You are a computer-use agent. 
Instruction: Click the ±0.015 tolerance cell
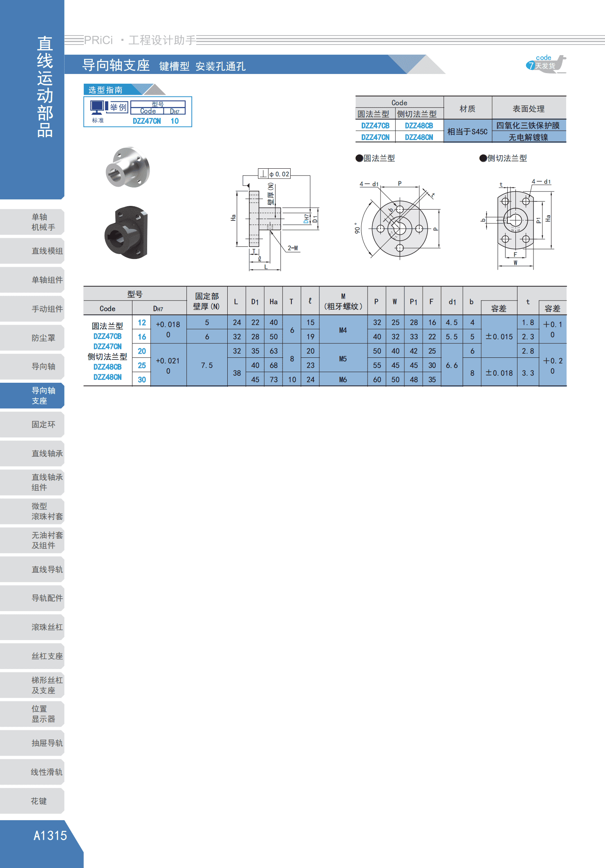499,337
